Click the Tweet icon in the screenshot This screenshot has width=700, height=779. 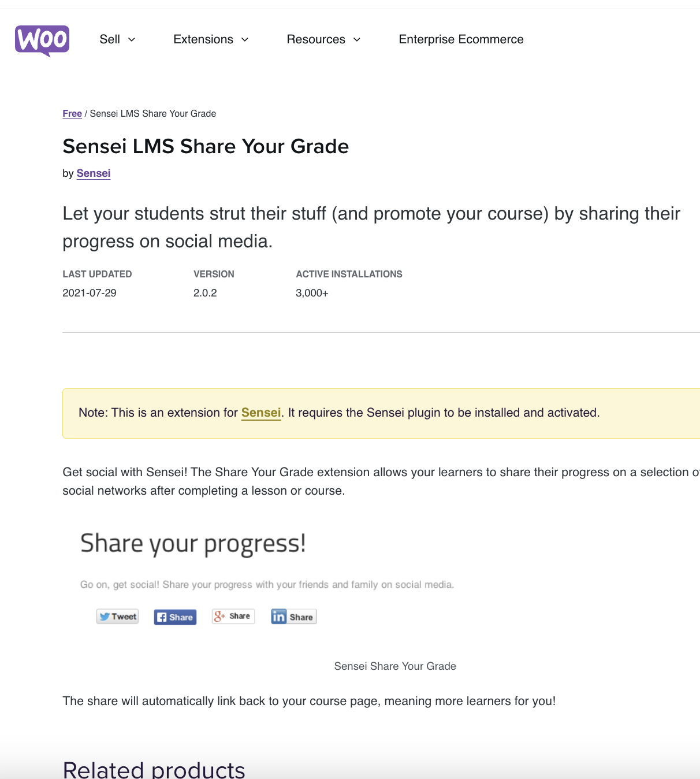(x=117, y=616)
